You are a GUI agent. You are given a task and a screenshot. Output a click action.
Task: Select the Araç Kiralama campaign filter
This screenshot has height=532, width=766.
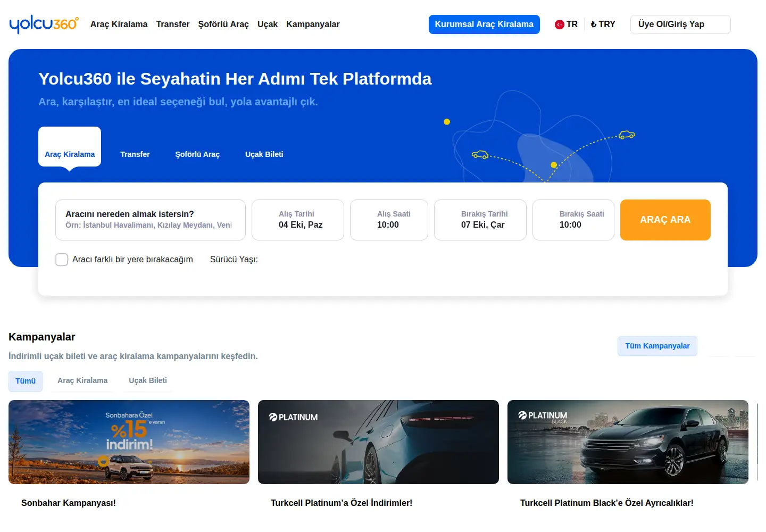pos(82,381)
